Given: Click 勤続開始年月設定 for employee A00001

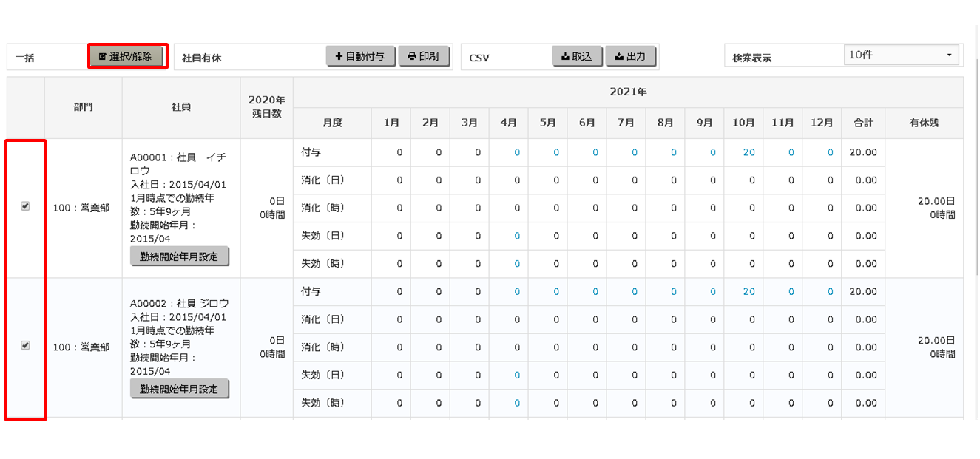Looking at the screenshot, I should tap(179, 256).
